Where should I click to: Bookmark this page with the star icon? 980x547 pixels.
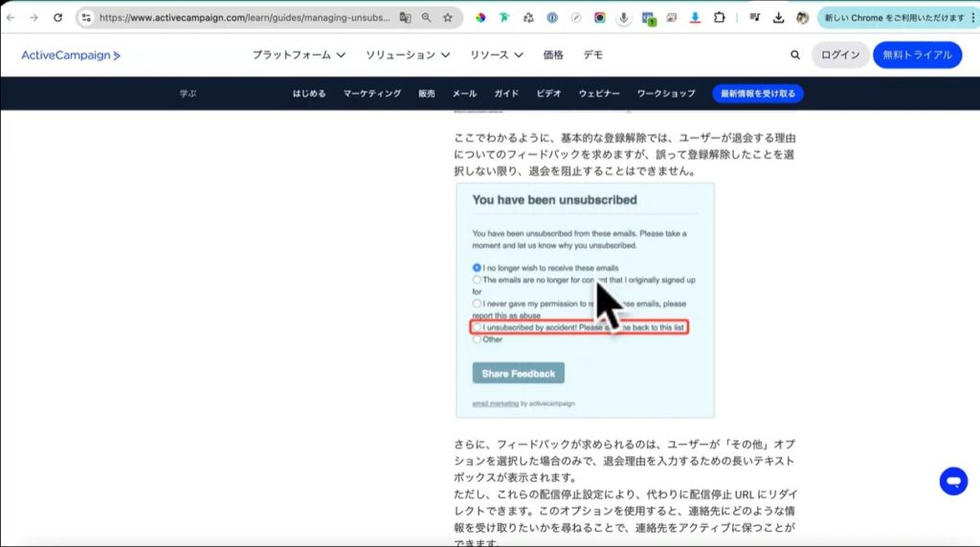coord(448,17)
